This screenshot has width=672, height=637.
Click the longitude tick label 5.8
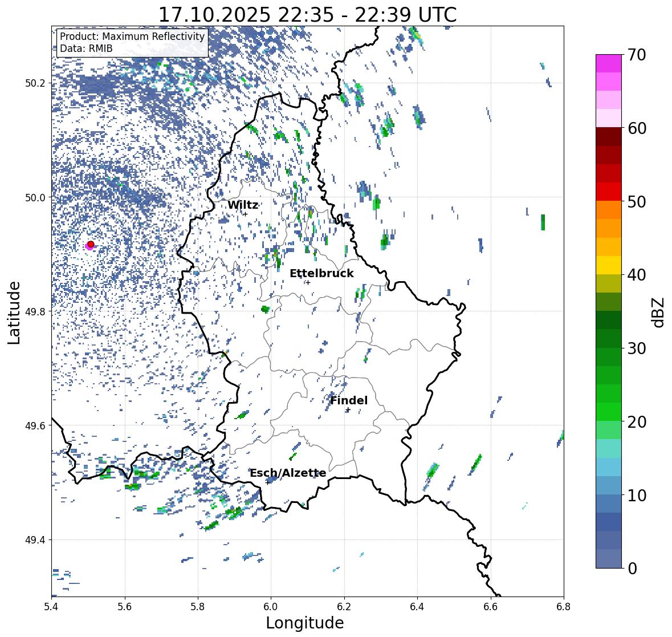(198, 606)
